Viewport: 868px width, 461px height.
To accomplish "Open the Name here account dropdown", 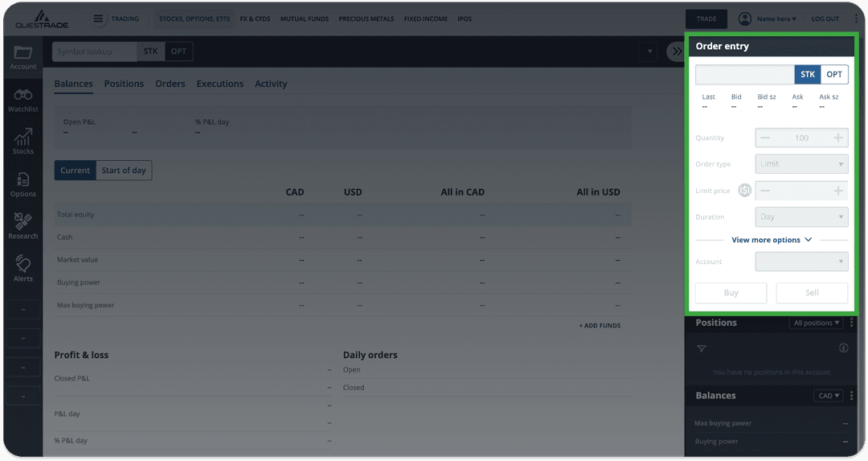I will [776, 19].
